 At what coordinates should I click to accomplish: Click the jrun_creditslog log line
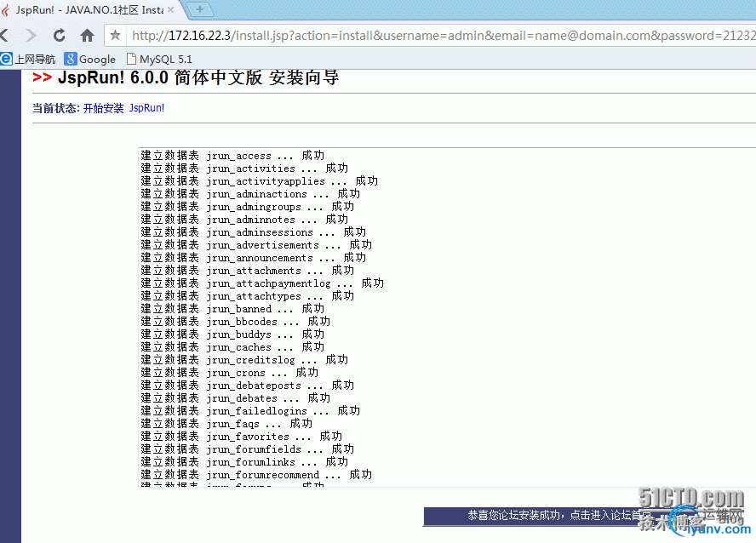(244, 360)
